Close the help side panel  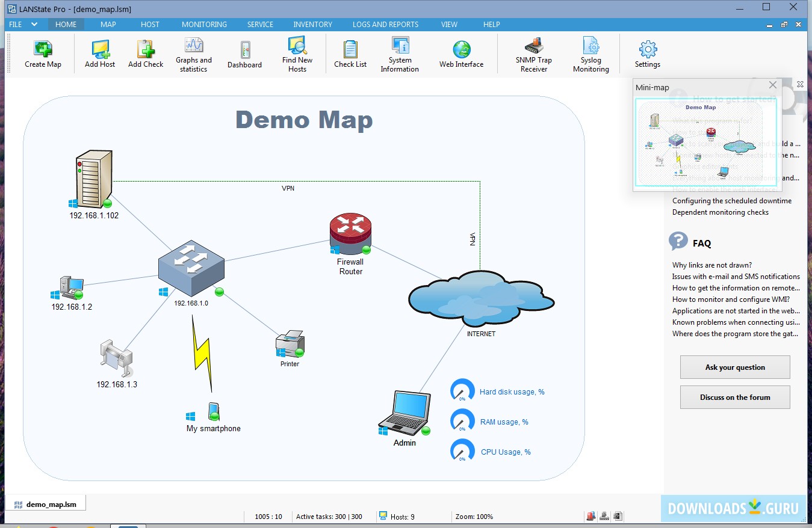(x=800, y=85)
